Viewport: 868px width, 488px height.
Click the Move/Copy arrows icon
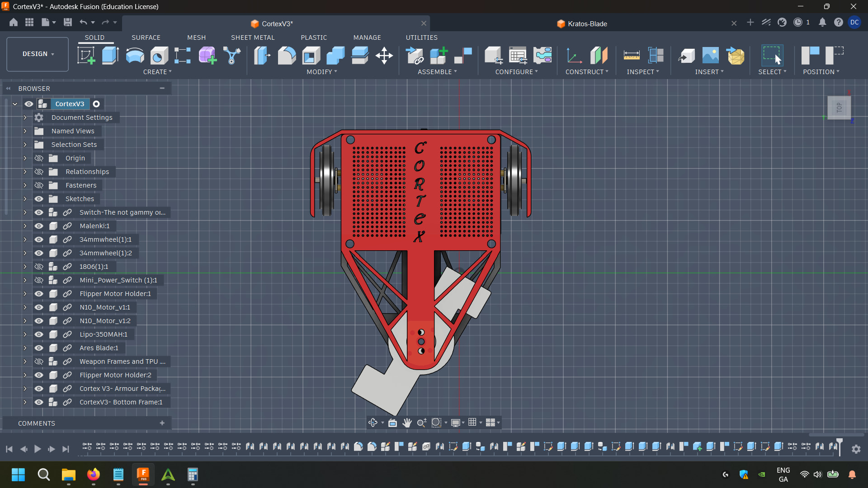coord(384,56)
